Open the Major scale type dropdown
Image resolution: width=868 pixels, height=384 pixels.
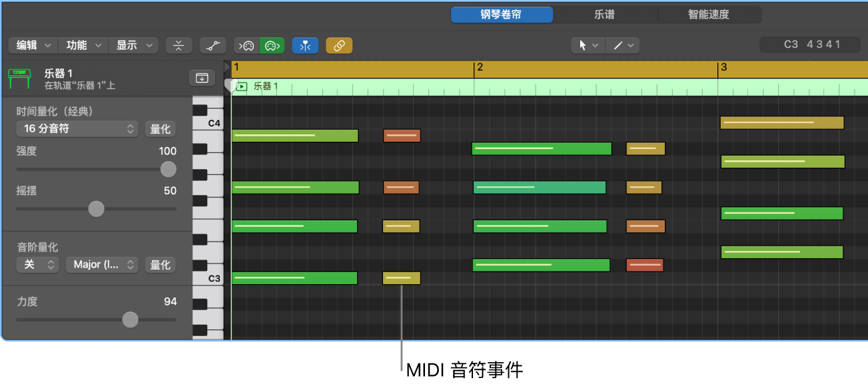102,264
